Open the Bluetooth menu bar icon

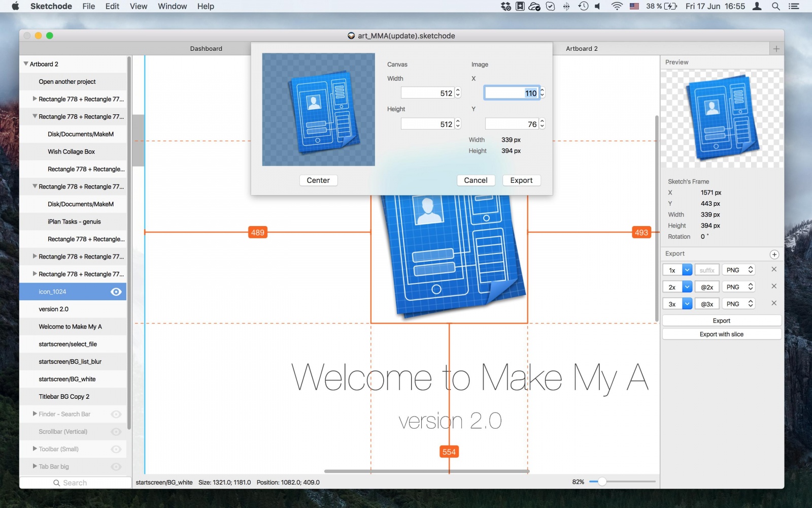566,6
